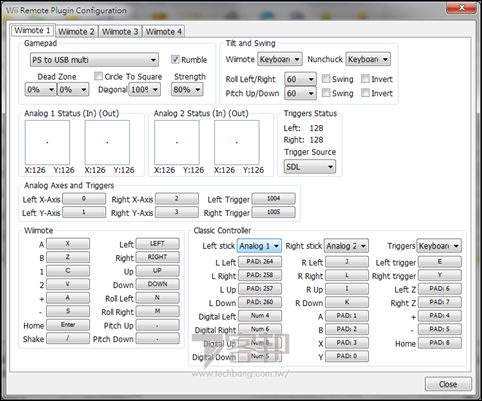The image size is (482, 401).
Task: Open the PS to USB multi gamepad dropdown
Action: (94, 60)
